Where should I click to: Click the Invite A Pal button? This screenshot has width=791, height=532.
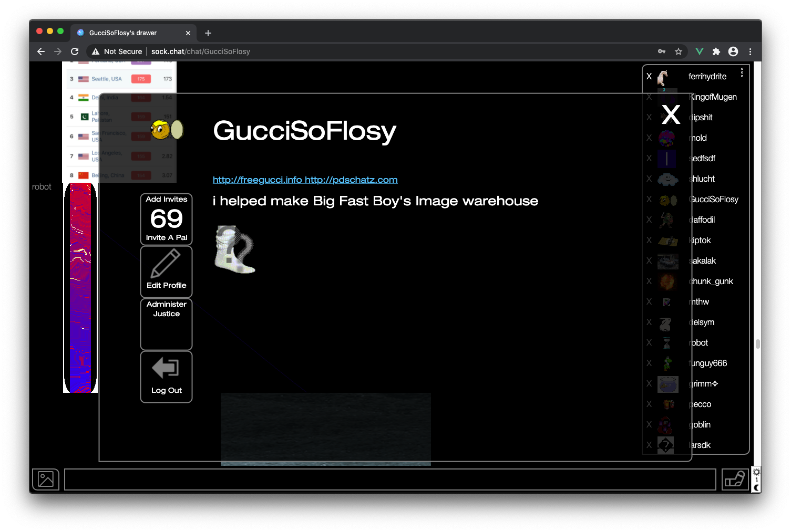pyautogui.click(x=166, y=219)
